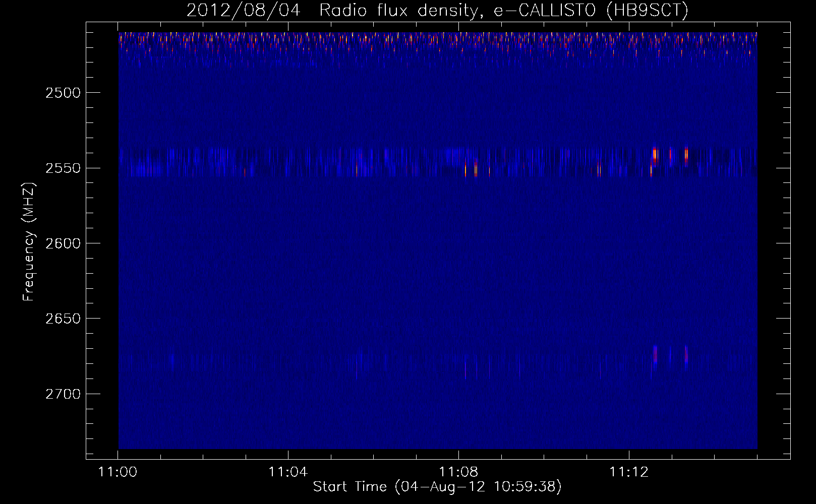816x504 pixels.
Task: Click the 11:00 time tick label
Action: 118,472
